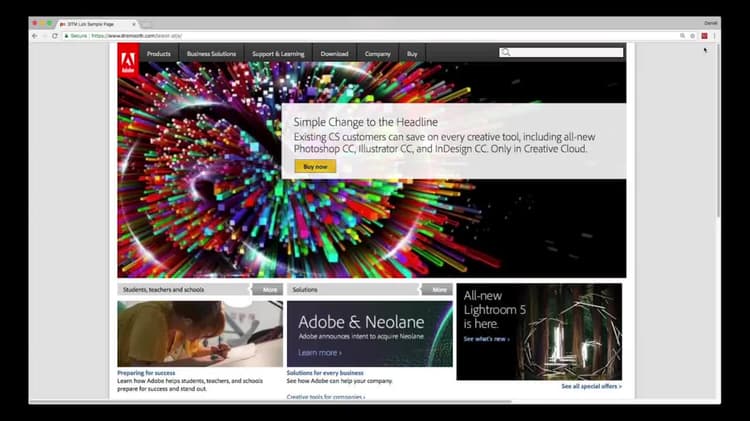
Task: Open Chrome's three-dot menu
Action: pyautogui.click(x=715, y=36)
